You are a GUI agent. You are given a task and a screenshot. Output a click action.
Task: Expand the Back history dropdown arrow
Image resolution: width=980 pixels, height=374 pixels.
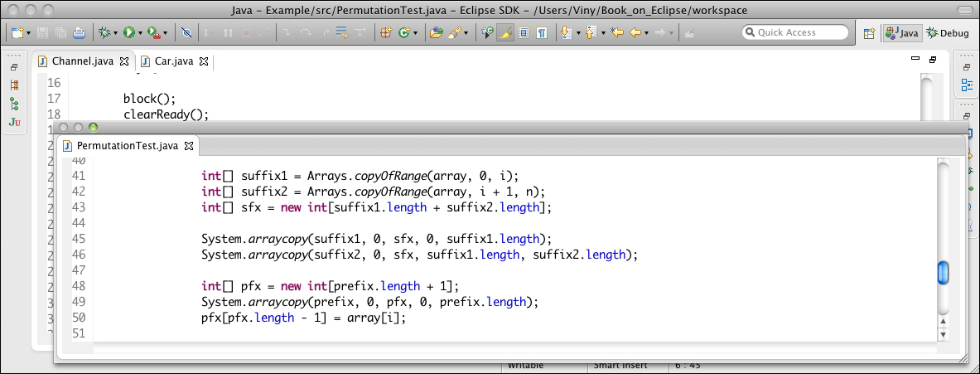click(646, 33)
